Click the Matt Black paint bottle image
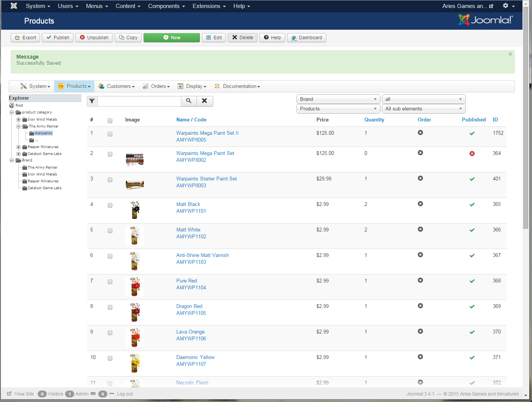 [135, 210]
